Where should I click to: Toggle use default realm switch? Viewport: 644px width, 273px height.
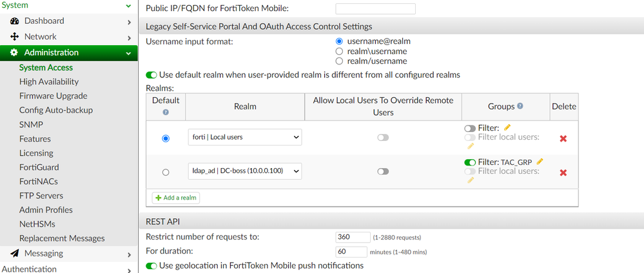(151, 75)
